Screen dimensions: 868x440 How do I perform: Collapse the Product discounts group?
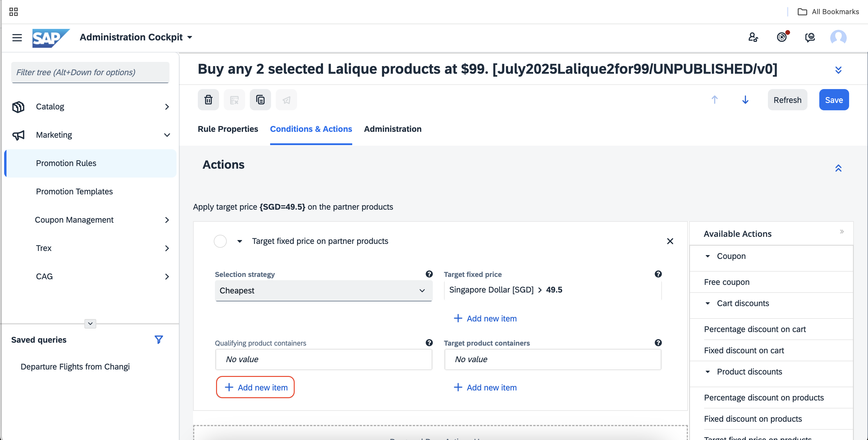[708, 372]
